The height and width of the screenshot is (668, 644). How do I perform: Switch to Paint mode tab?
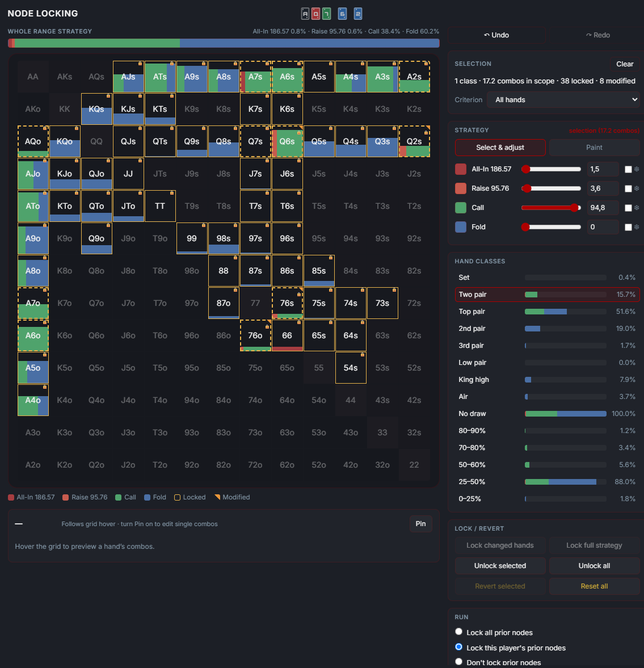click(594, 148)
